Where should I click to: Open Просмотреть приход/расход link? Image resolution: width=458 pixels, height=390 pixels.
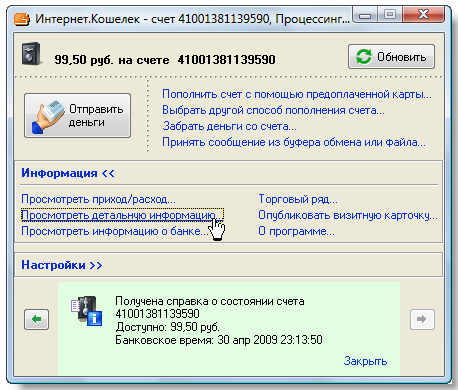coord(98,199)
